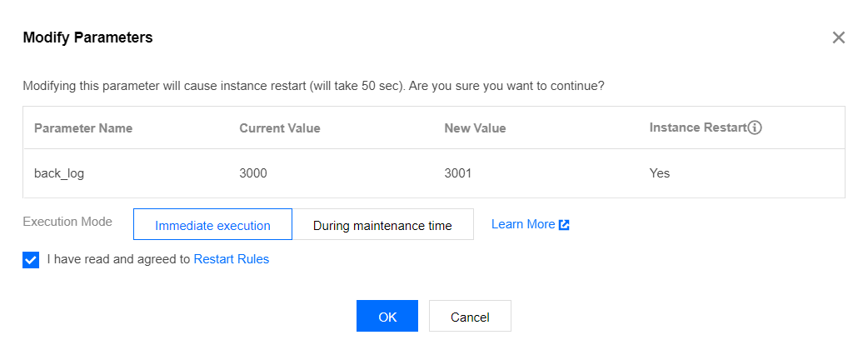Click the Parameter Name column header

83,128
